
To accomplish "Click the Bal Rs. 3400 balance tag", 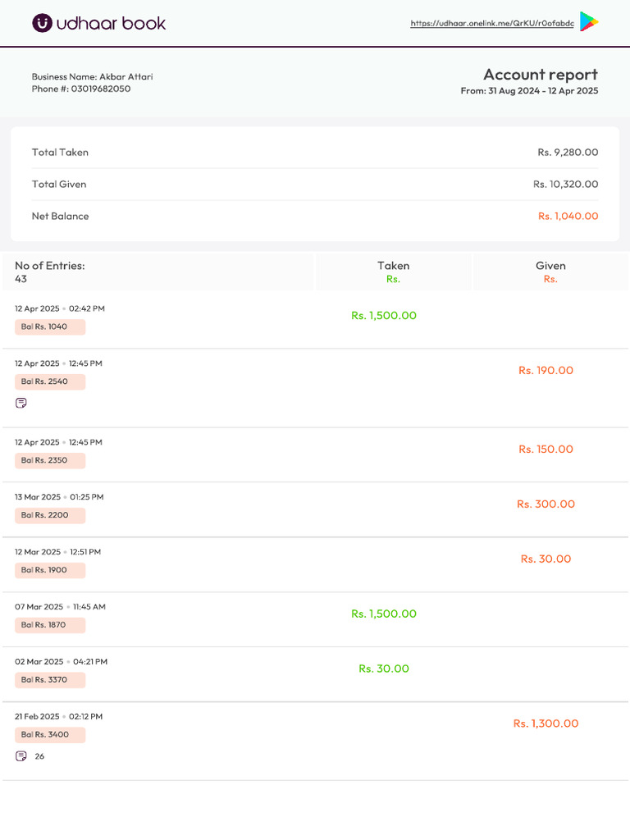I will point(49,734).
